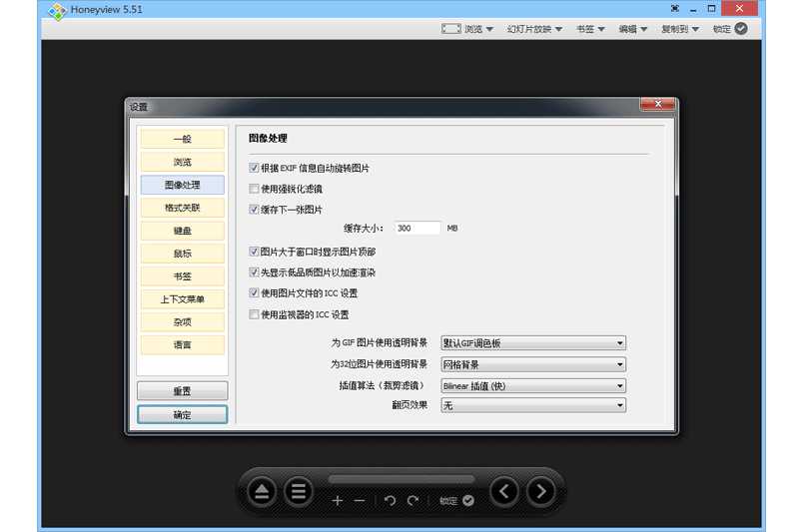This screenshot has height=532, width=799.
Task: Open the menu list icon in bottom bar
Action: (x=299, y=492)
